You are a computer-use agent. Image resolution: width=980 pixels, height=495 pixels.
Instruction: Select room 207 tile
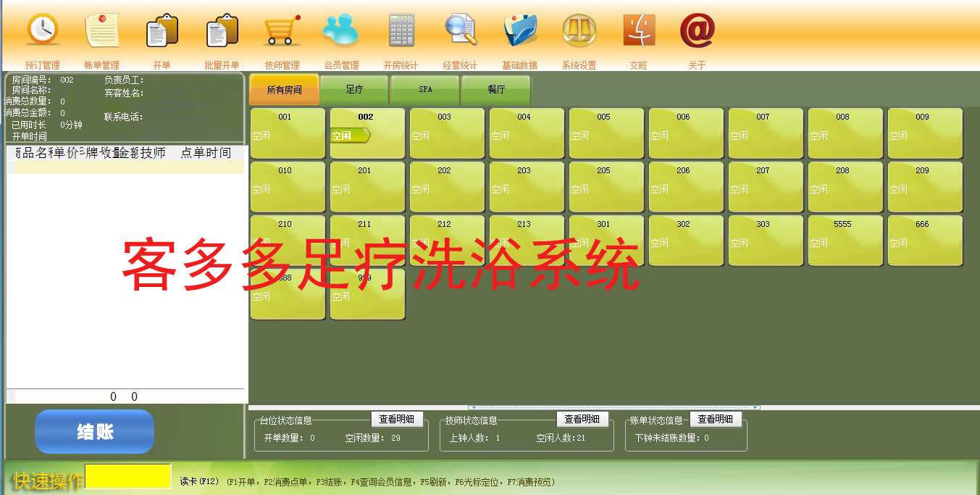tap(766, 187)
